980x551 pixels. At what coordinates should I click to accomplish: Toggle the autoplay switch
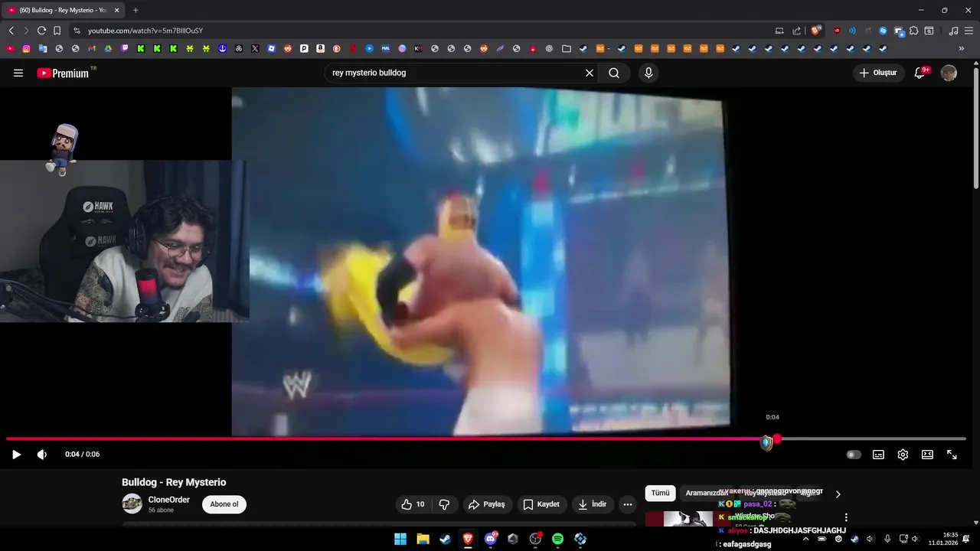click(853, 455)
